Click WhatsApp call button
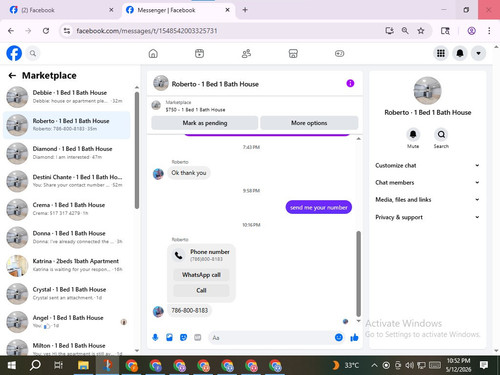Image resolution: width=500 pixels, height=375 pixels. pyautogui.click(x=201, y=275)
